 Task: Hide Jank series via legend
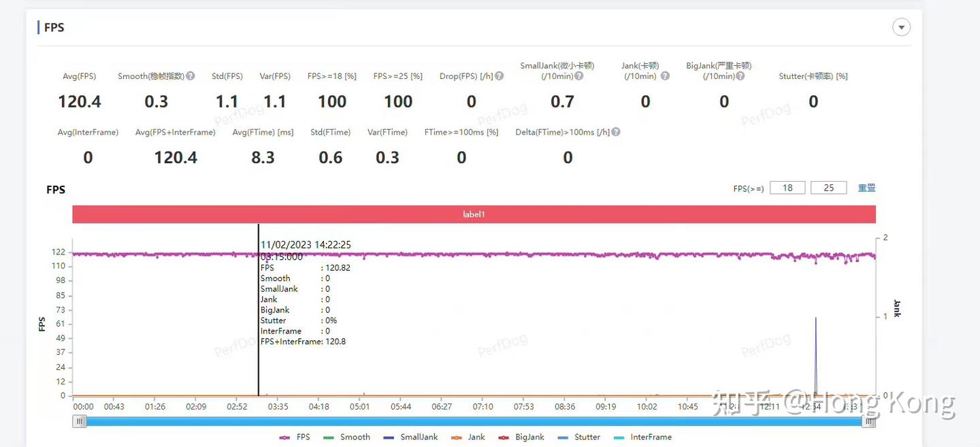(x=468, y=437)
